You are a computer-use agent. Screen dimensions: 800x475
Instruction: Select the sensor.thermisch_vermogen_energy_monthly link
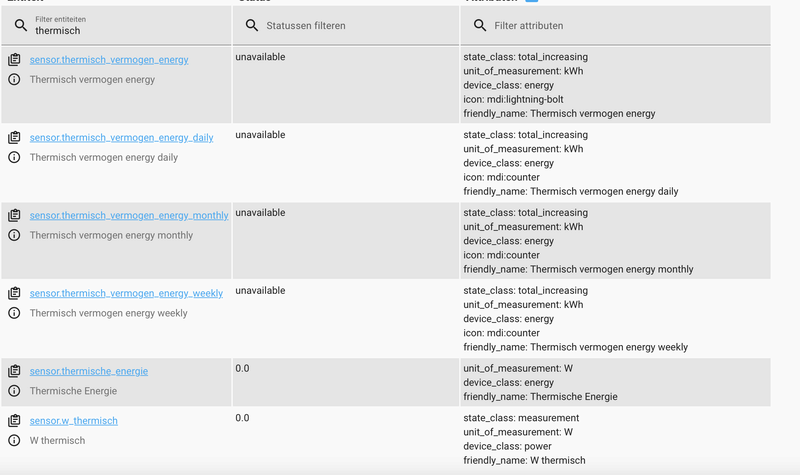point(129,216)
